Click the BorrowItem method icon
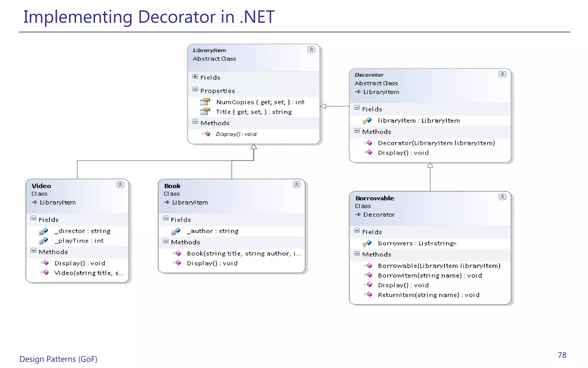This screenshot has width=588, height=368. [368, 275]
